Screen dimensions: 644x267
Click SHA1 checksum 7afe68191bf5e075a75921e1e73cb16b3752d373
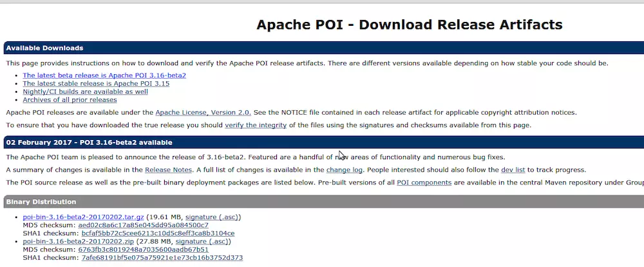[x=162, y=258]
